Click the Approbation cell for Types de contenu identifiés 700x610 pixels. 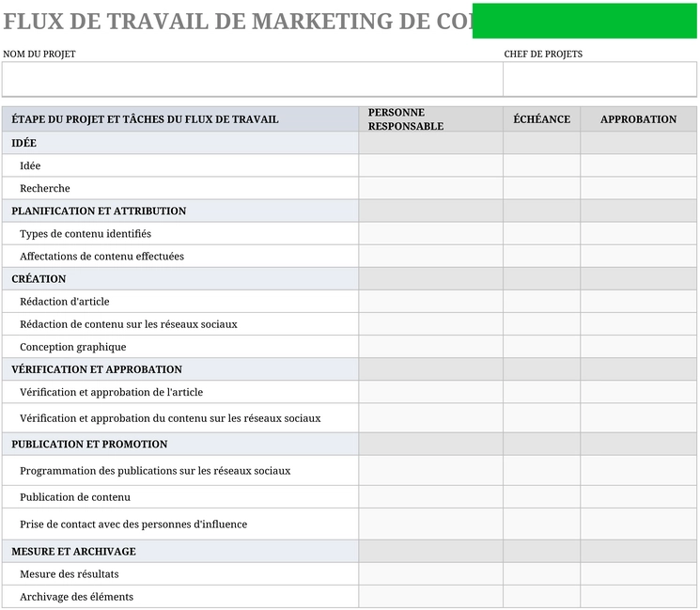638,233
